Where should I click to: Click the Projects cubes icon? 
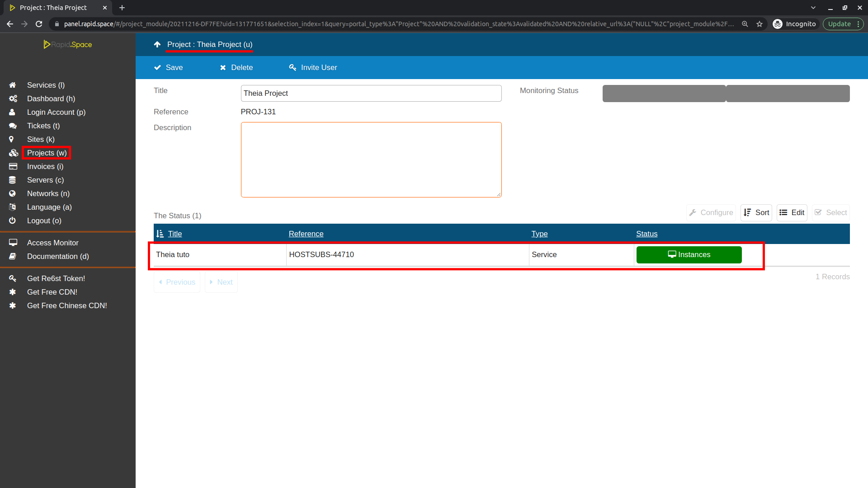click(13, 153)
